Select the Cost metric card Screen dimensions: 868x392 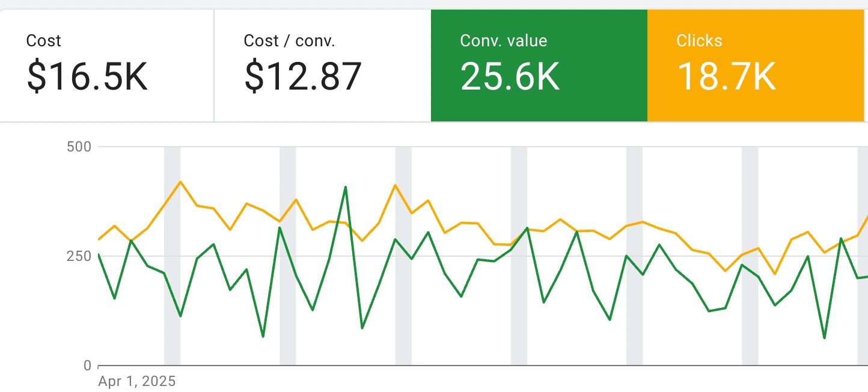[x=107, y=65]
